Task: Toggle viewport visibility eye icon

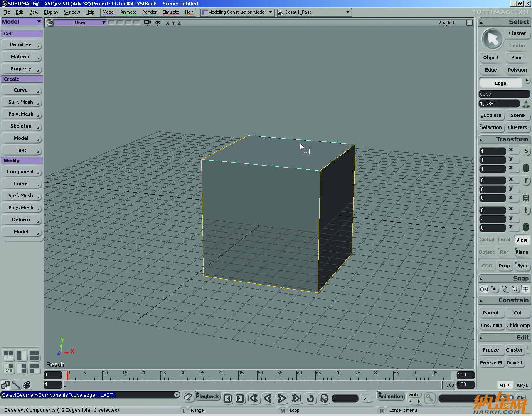Action: pyautogui.click(x=158, y=23)
